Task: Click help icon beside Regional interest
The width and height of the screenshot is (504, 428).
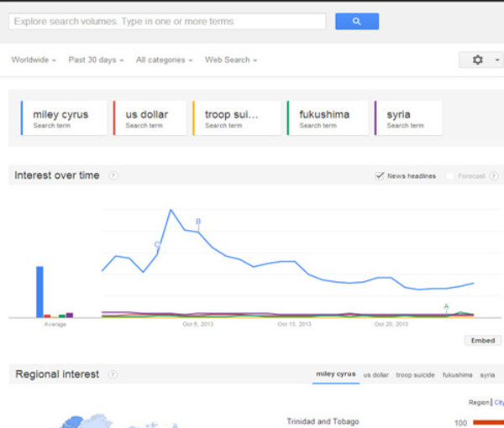Action: [x=113, y=374]
